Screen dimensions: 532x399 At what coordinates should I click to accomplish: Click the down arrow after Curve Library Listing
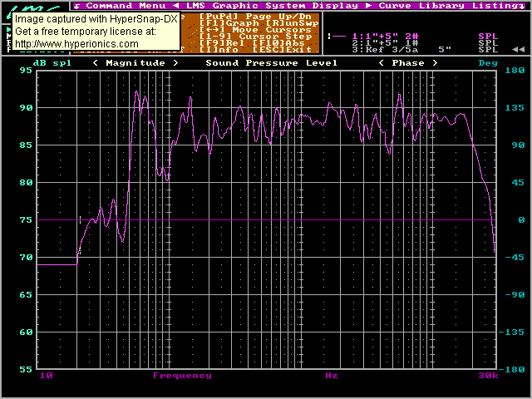click(521, 6)
